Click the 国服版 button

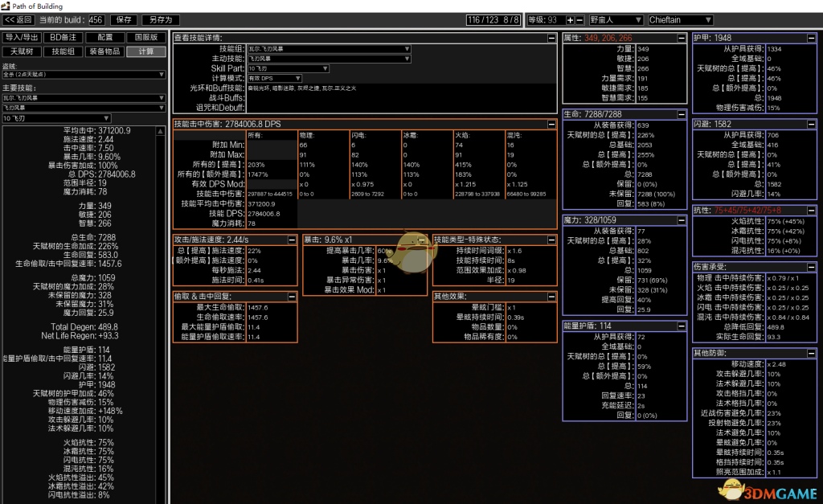[x=146, y=37]
